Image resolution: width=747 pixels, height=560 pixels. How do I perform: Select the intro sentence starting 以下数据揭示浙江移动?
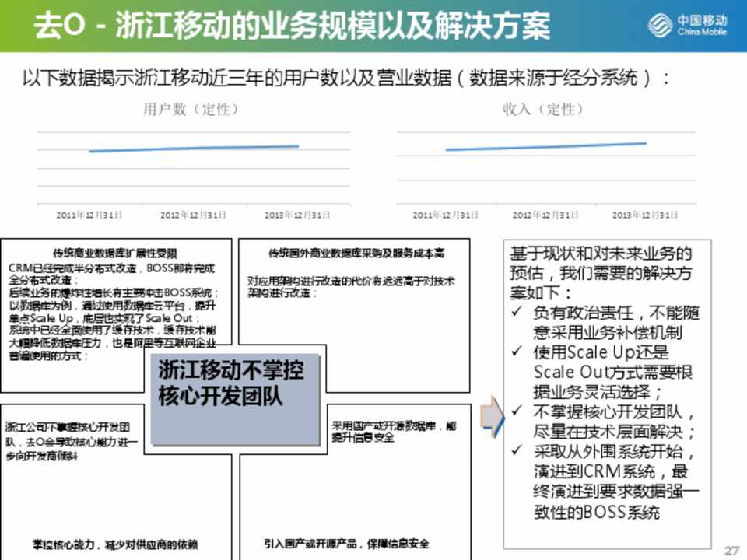346,79
